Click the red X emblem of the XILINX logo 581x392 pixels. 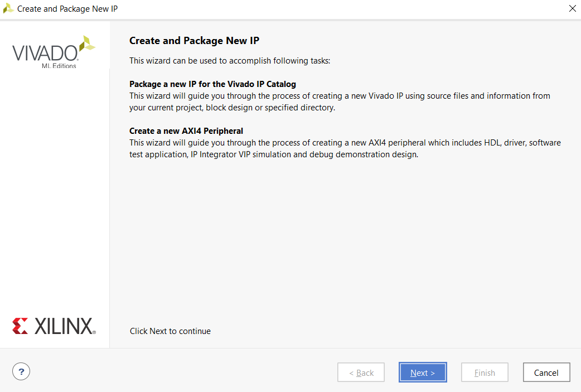pyautogui.click(x=19, y=326)
